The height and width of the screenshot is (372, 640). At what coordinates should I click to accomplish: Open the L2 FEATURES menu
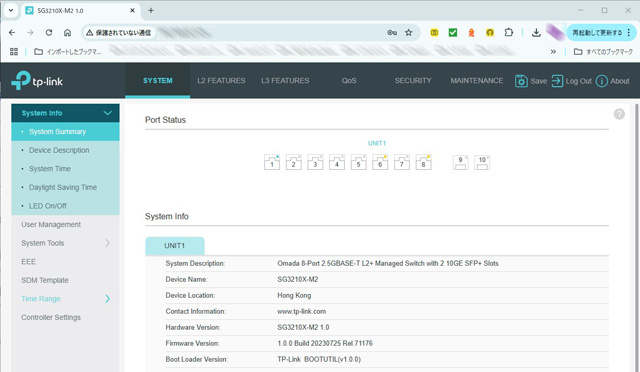(x=221, y=80)
